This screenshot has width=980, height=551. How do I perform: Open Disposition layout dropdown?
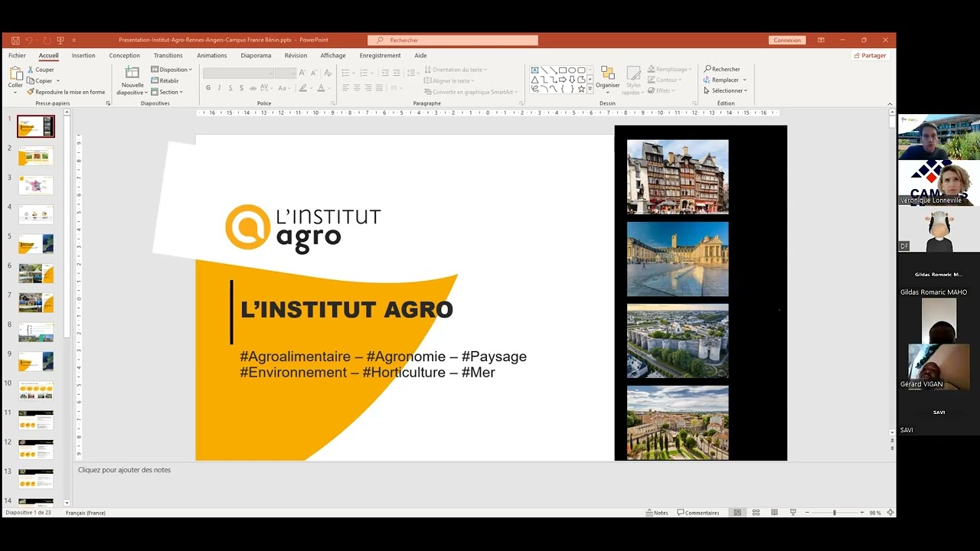171,70
